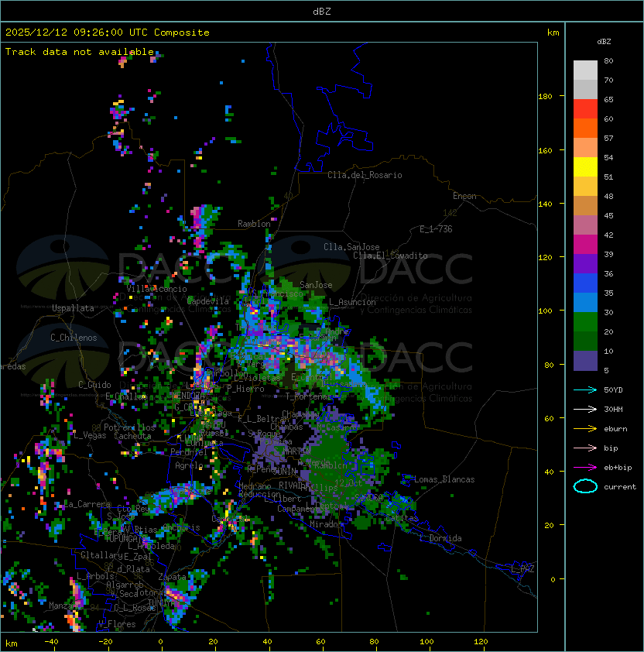This screenshot has height=652, width=644.
Task: Click the cyan 'current' ellipse legend symbol
Action: pyautogui.click(x=585, y=486)
